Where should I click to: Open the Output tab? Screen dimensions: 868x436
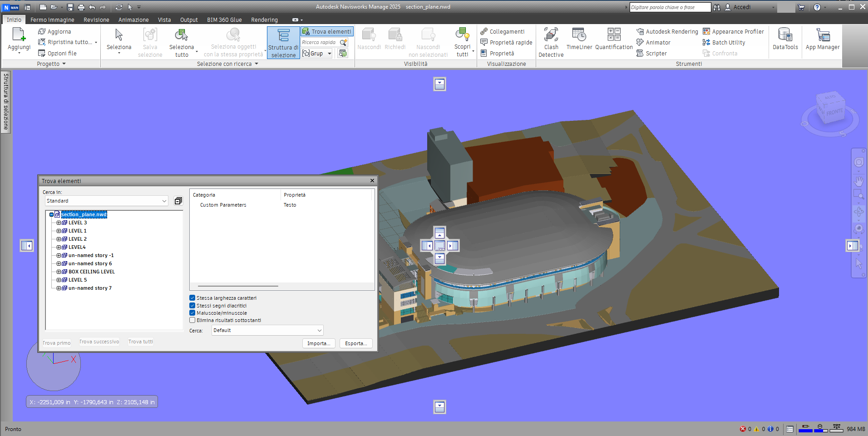189,20
